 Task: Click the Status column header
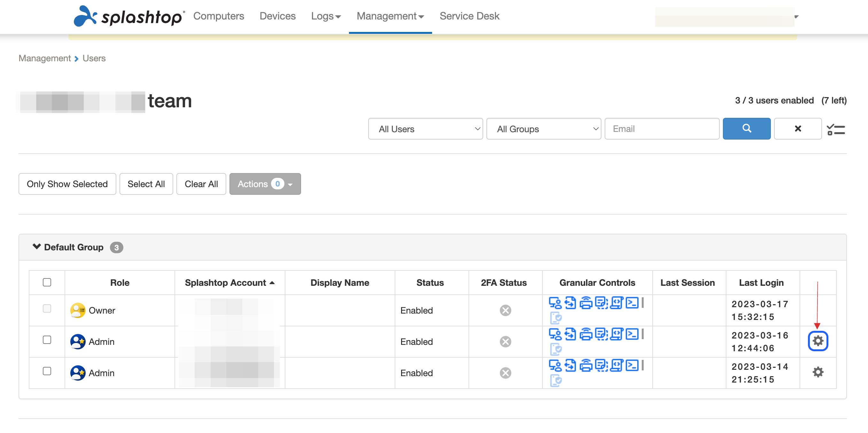click(430, 283)
